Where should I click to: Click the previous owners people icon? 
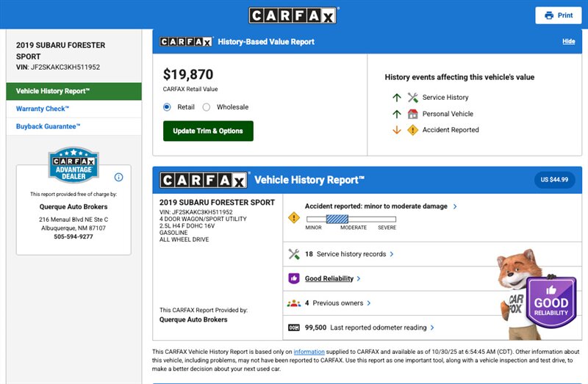pyautogui.click(x=294, y=303)
